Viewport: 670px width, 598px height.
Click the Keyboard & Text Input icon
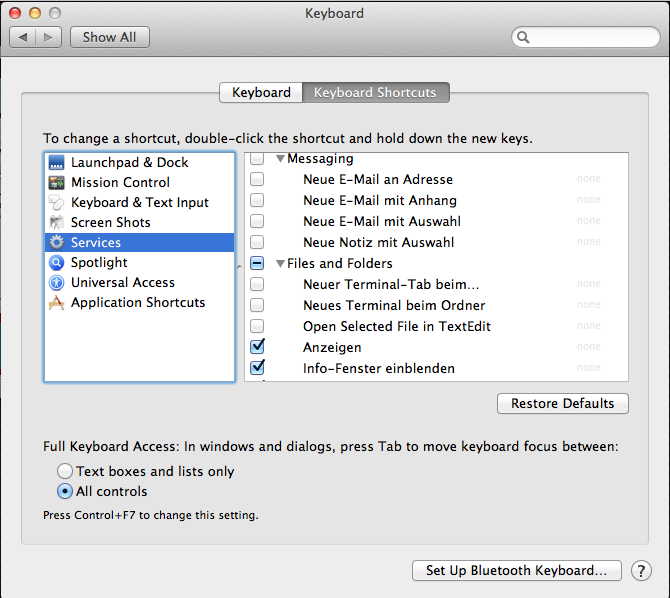click(x=56, y=203)
